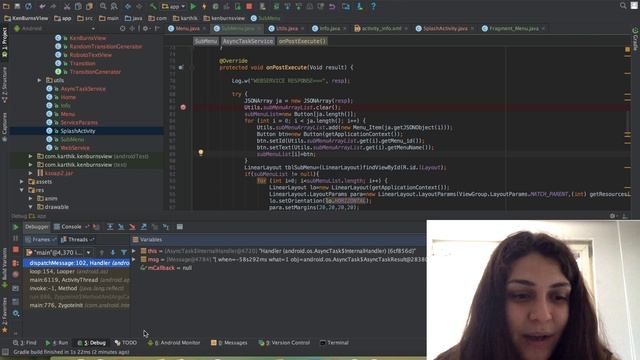Viewport: 640px width, 360px height.
Task: Collapse the drawable folder
Action: [x=31, y=207]
